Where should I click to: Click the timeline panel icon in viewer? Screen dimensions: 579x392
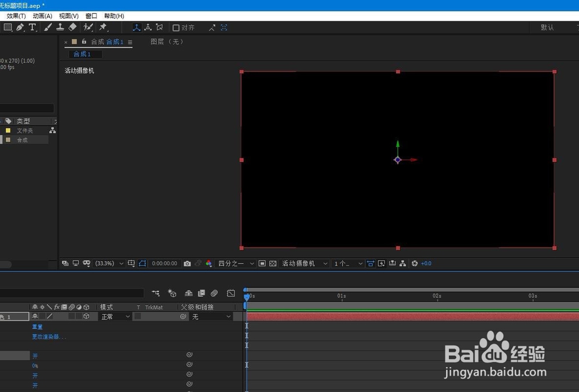click(x=392, y=263)
